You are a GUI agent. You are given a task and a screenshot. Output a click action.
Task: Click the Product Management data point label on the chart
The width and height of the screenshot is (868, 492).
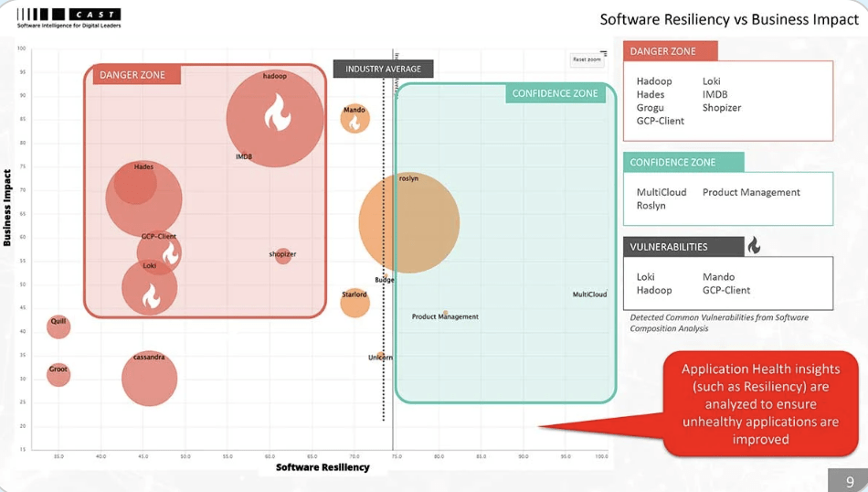tap(445, 316)
